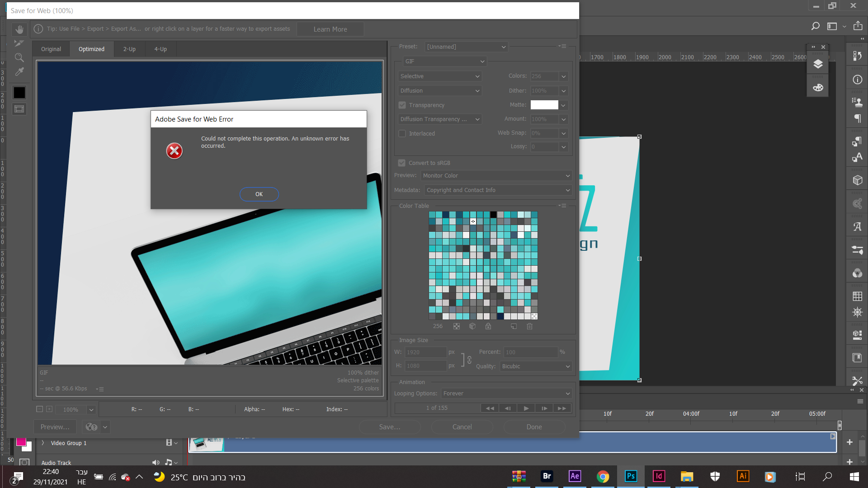The image size is (868, 488).
Task: Open Photoshop from the taskbar
Action: [x=631, y=476]
